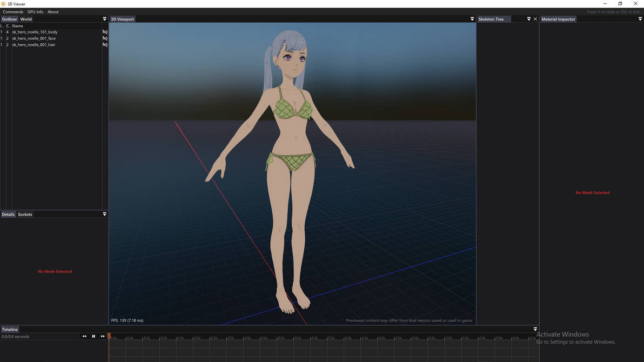The height and width of the screenshot is (362, 644).
Task: Open the Details panel options dropdown
Action: point(104,214)
